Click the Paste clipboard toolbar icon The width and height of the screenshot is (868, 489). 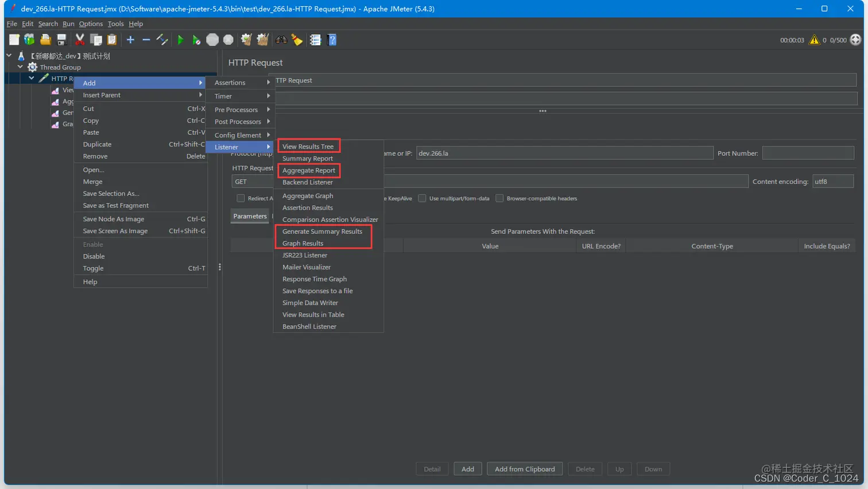click(112, 40)
